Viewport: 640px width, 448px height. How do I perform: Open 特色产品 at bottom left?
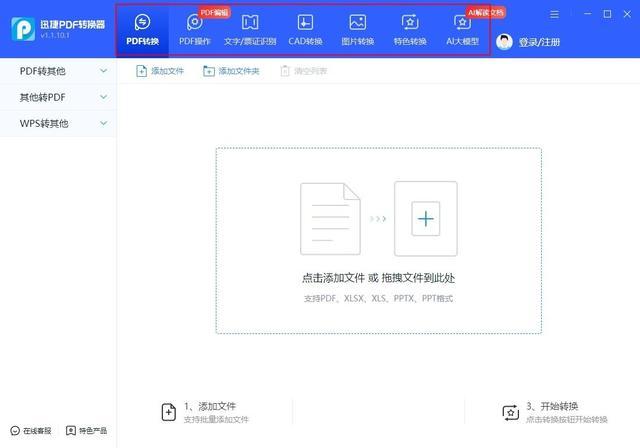click(87, 431)
